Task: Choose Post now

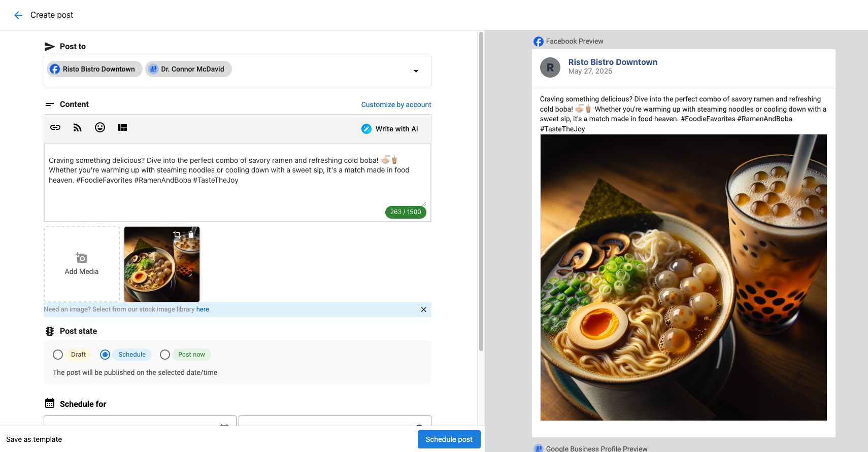Action: (x=164, y=354)
